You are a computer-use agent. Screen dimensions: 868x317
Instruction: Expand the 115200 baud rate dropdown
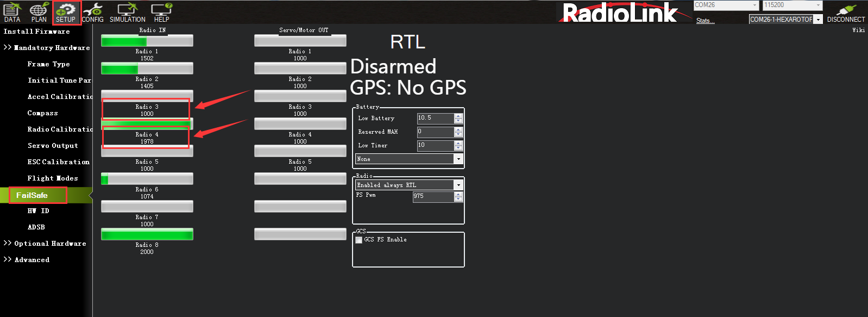tap(818, 5)
